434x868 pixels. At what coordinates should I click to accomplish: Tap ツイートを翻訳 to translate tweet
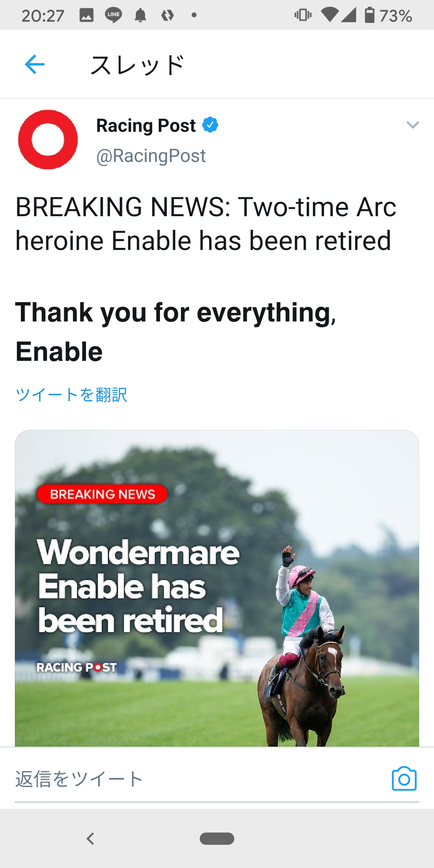[71, 395]
